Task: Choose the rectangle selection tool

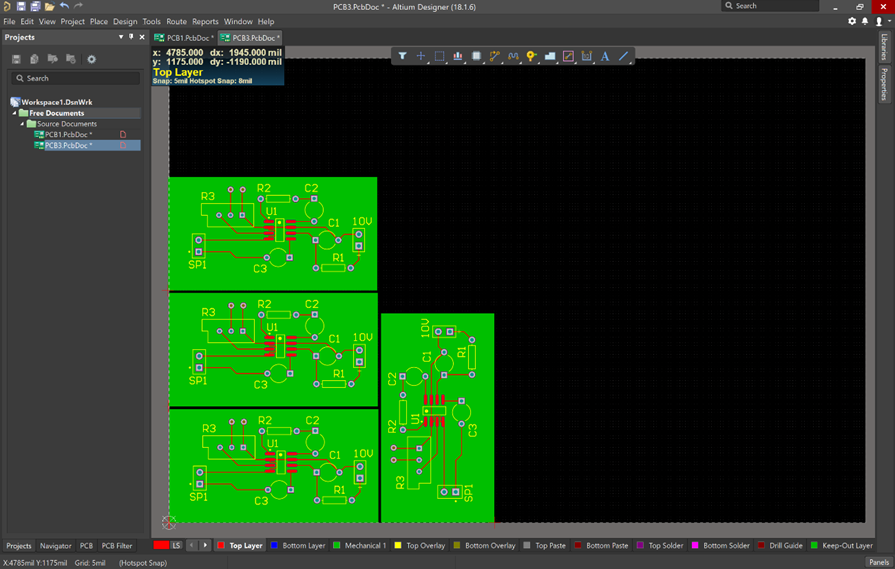Action: 439,56
